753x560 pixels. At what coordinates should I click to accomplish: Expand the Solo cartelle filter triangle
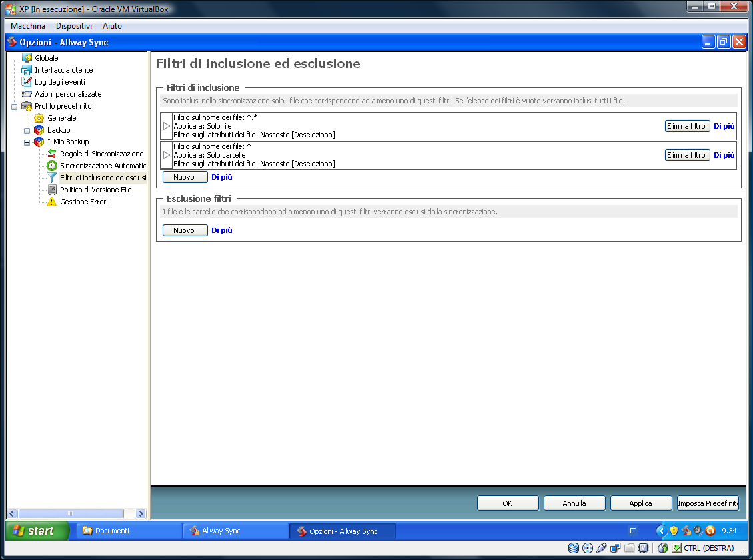tap(166, 155)
